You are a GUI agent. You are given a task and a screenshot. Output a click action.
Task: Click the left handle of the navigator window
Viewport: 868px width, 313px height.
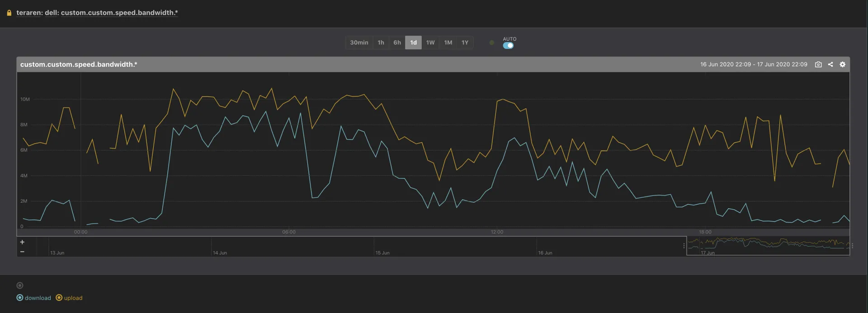[x=684, y=246]
